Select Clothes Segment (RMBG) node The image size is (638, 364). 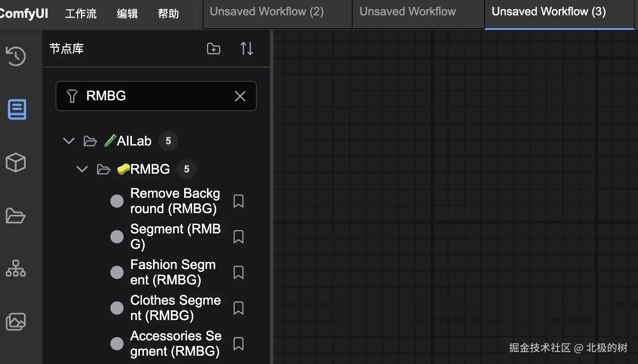coord(175,308)
